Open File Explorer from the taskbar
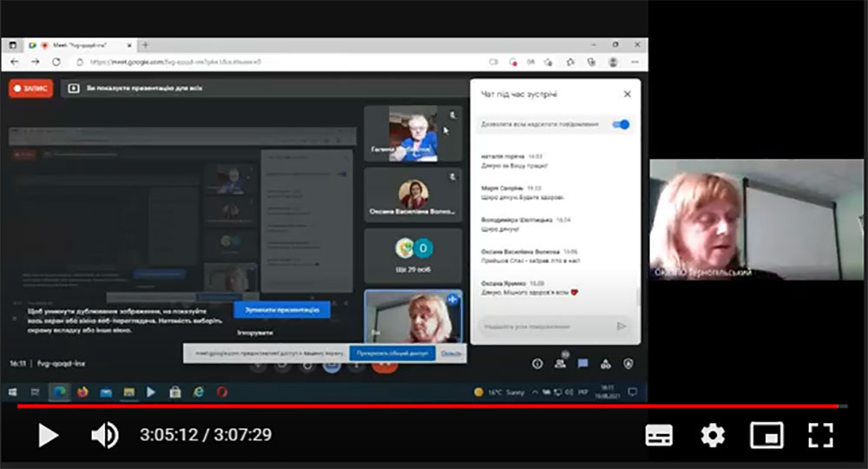868x469 pixels. [x=129, y=392]
